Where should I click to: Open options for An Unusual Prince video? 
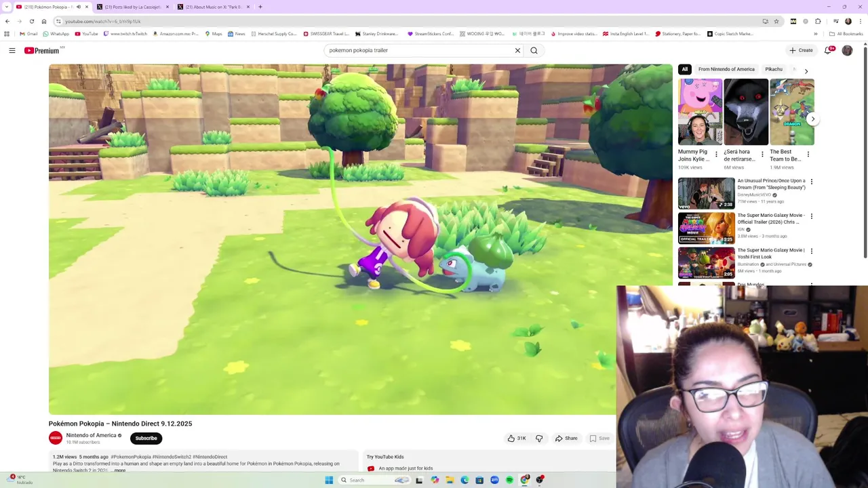(x=811, y=182)
